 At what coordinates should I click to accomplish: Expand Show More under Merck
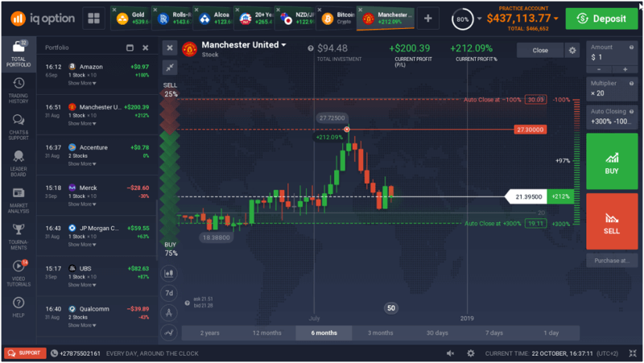(82, 204)
